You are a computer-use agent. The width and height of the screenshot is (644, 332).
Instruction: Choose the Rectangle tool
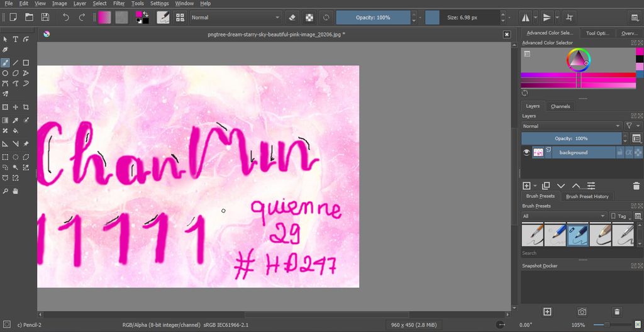26,63
